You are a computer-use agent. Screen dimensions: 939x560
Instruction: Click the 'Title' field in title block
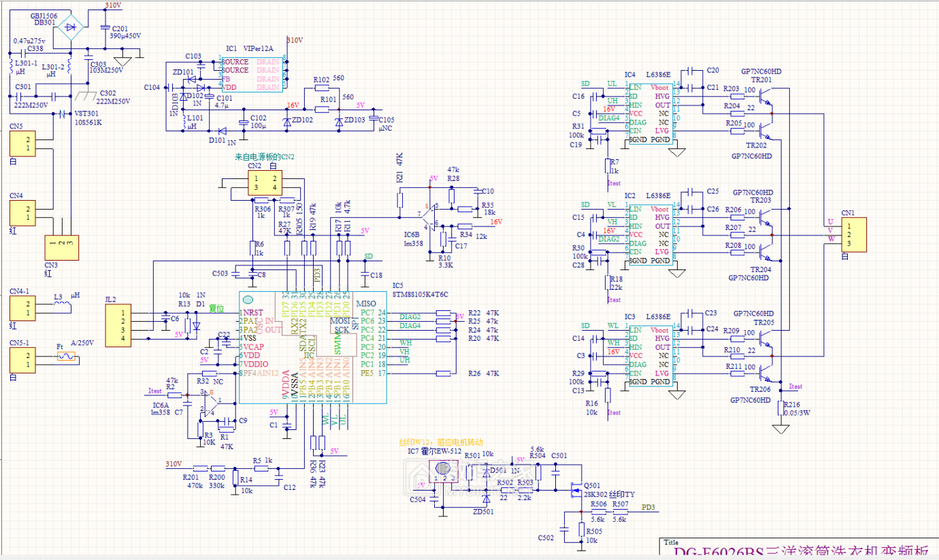pyautogui.click(x=671, y=542)
